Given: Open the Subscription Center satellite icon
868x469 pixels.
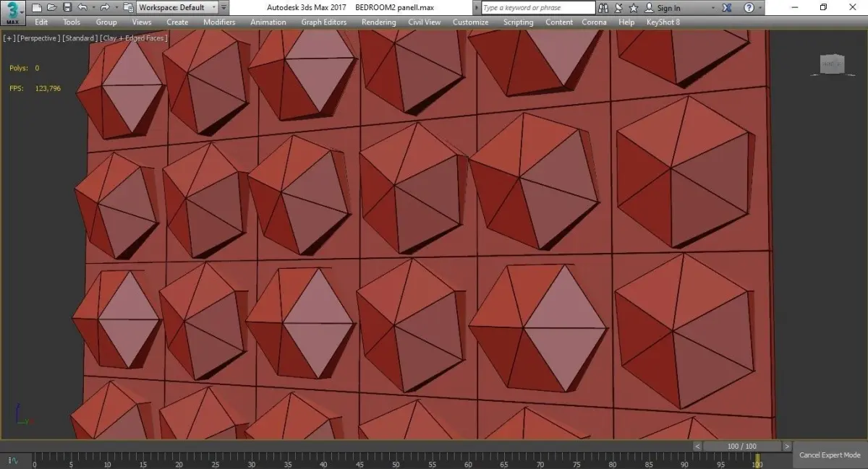Looking at the screenshot, I should tap(618, 8).
